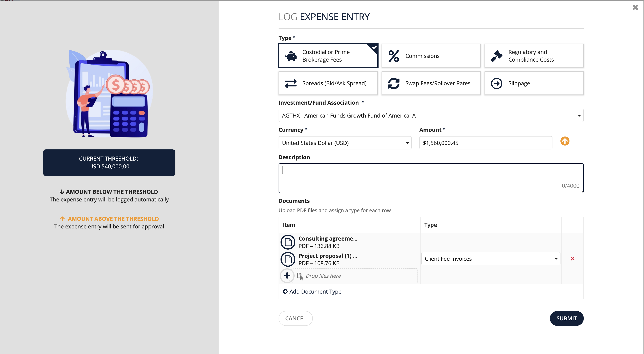Choose Regulatory and Compliance Costs type

click(534, 56)
